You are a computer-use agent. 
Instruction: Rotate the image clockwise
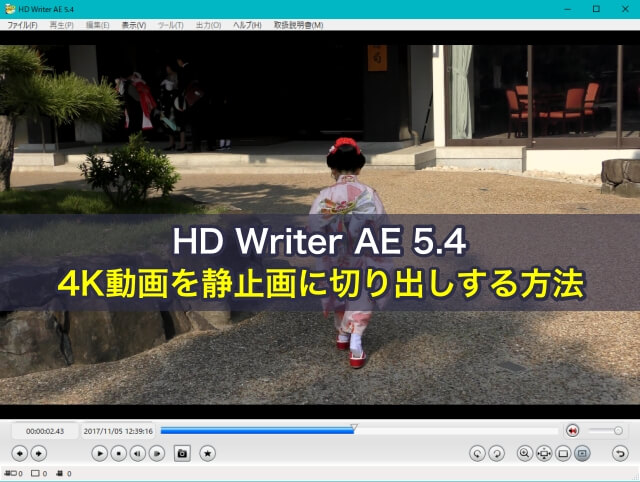pos(496,453)
